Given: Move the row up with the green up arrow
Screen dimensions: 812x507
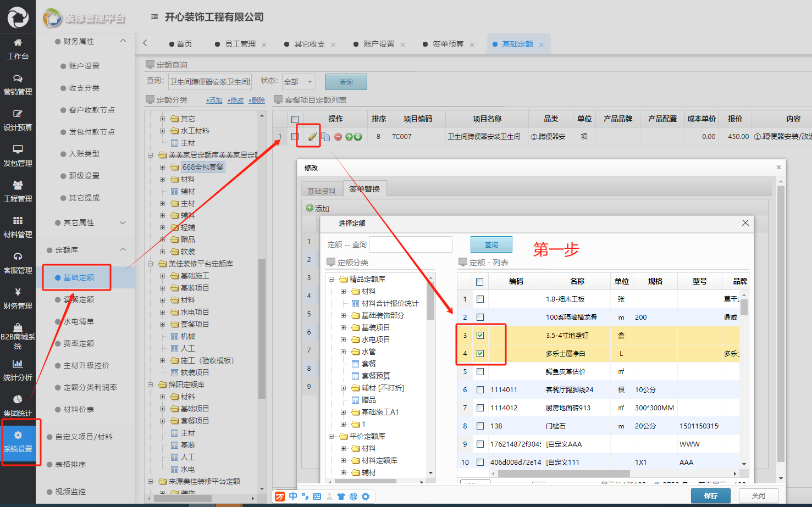Looking at the screenshot, I should (x=347, y=136).
